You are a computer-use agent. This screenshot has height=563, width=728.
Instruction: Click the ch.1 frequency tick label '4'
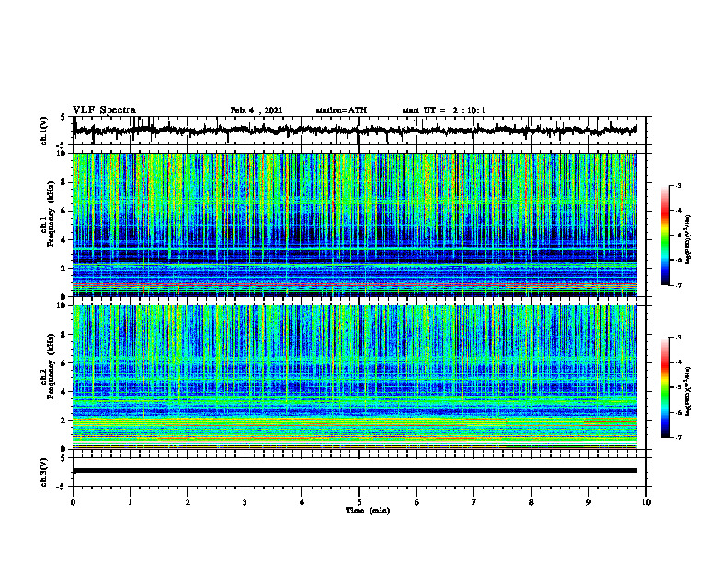[x=64, y=240]
